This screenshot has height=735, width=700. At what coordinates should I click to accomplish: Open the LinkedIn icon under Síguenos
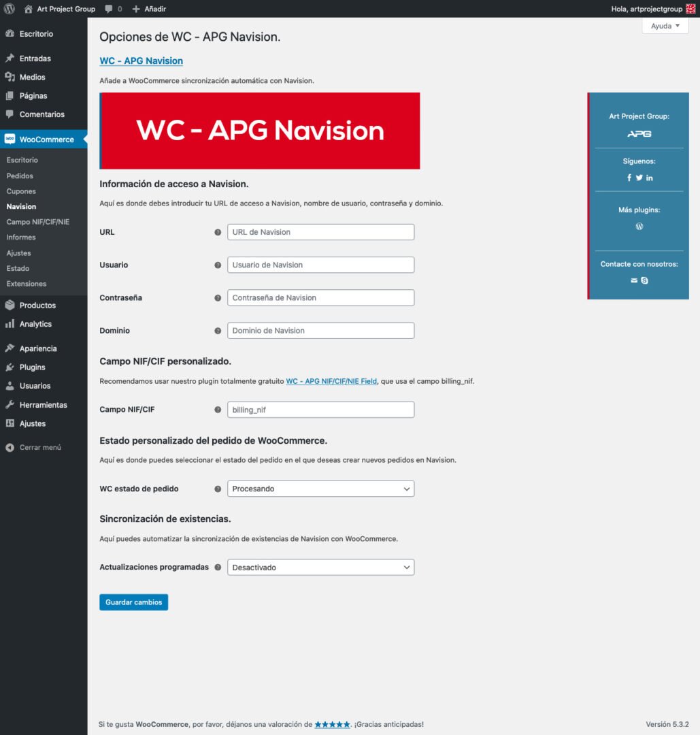[650, 178]
